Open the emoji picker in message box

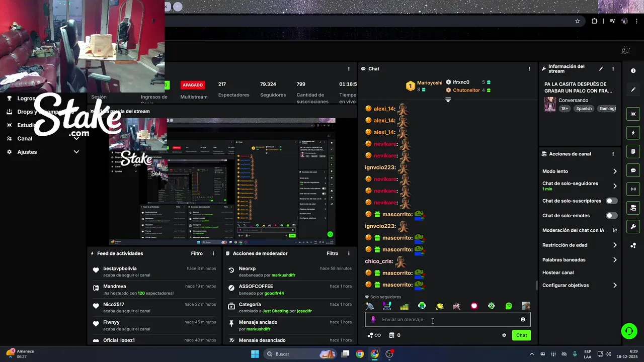pyautogui.click(x=523, y=319)
